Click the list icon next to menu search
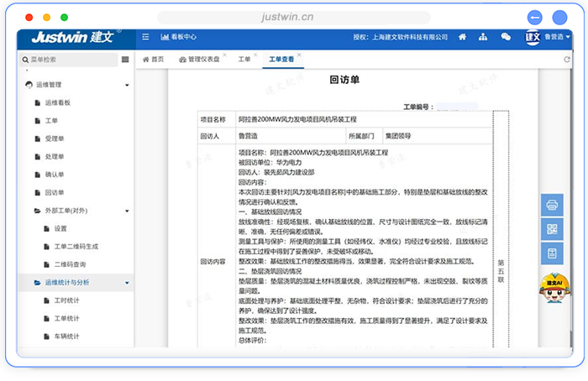The image size is (588, 381). (x=125, y=60)
